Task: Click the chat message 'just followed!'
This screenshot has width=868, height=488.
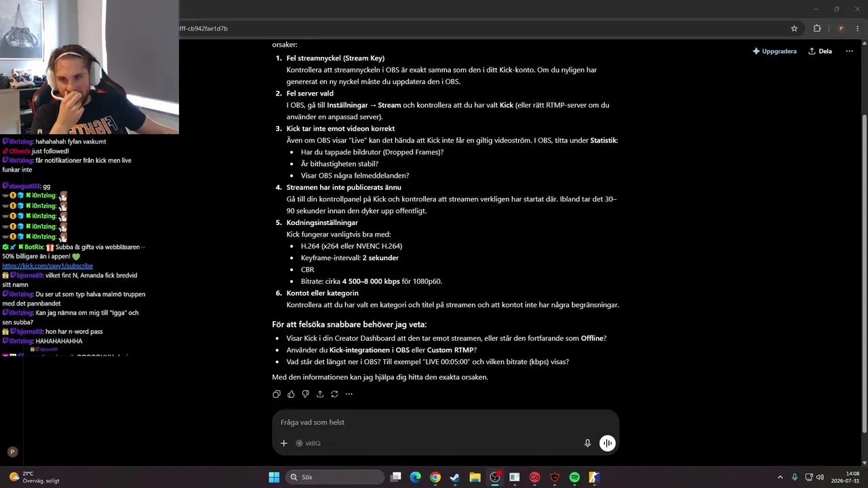Action: tap(50, 151)
